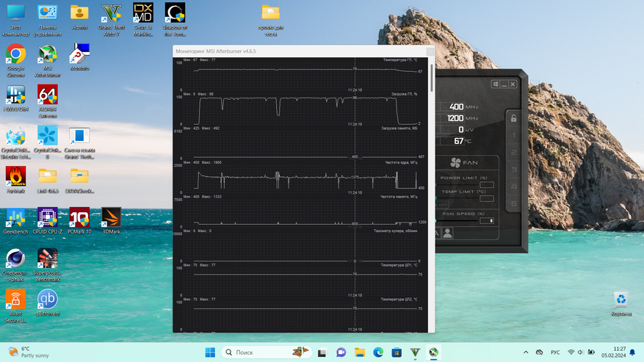This screenshot has height=362, width=644.
Task: Select profile slot 5 in Afterburner
Action: point(514,204)
